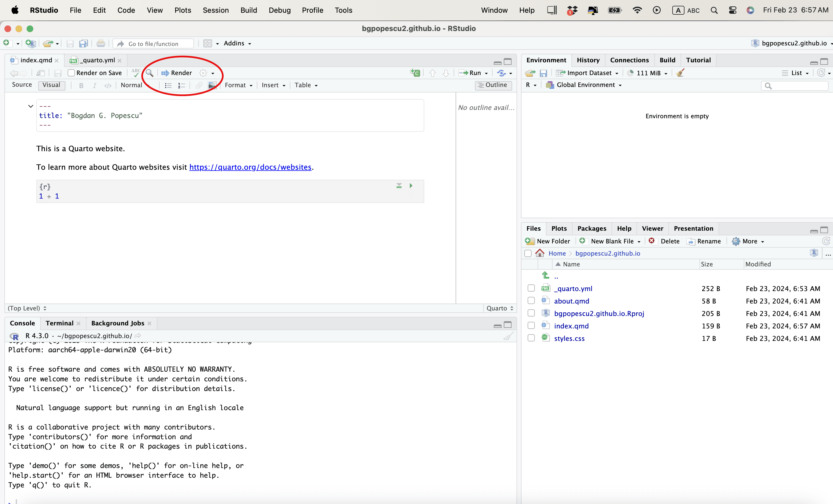Select the about.qmd file checkbox

531,301
